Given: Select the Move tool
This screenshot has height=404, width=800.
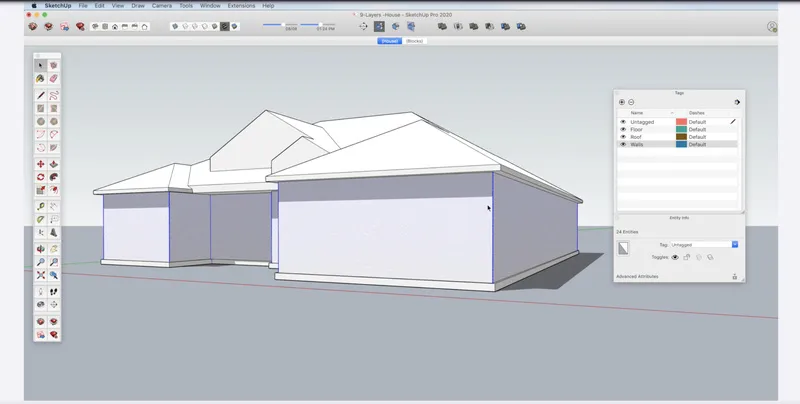Looking at the screenshot, I should 41,164.
